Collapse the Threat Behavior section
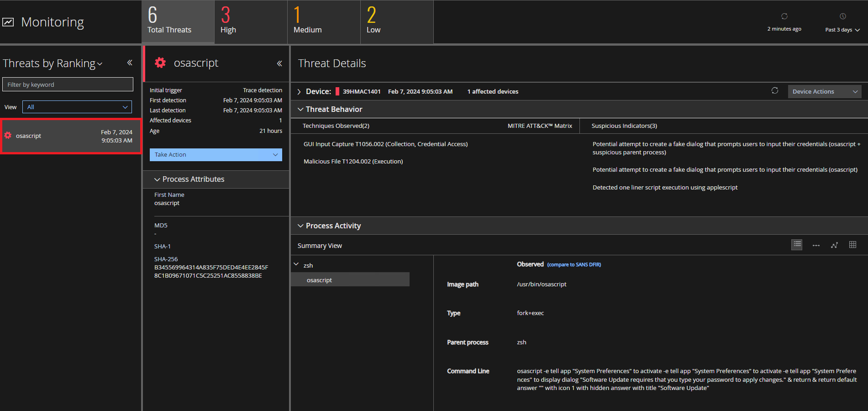The width and height of the screenshot is (868, 411). tap(300, 110)
